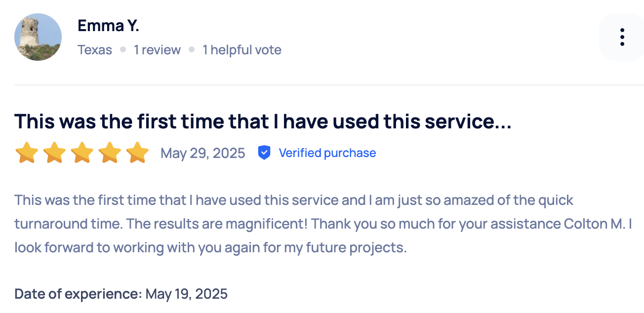Click the Date of experience label
The width and height of the screenshot is (644, 313).
point(78,294)
